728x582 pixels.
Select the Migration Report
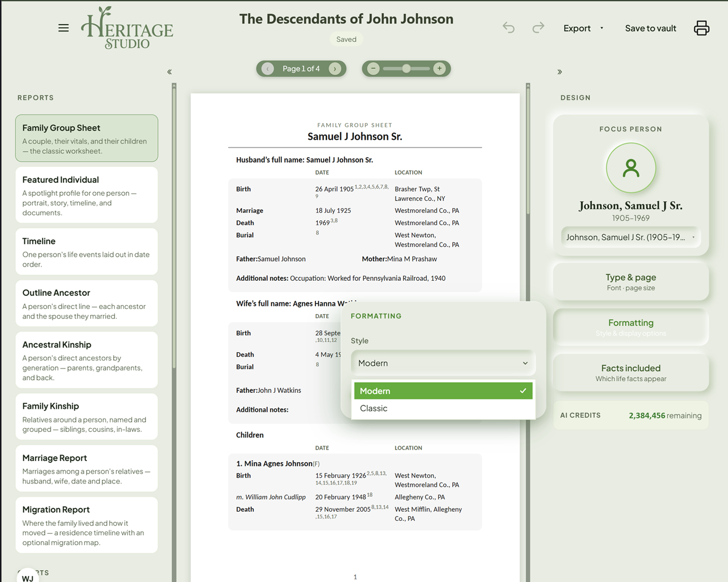[x=87, y=525]
